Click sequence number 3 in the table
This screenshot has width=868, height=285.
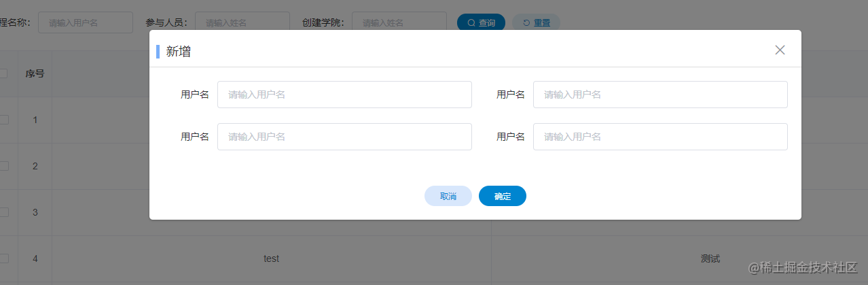click(35, 212)
